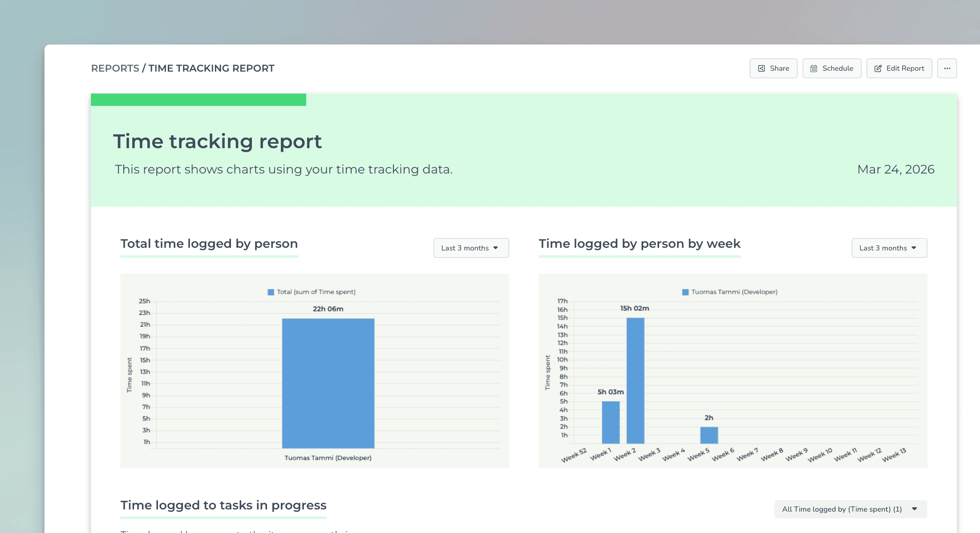Click the Schedule button label
980x533 pixels.
pyautogui.click(x=838, y=69)
